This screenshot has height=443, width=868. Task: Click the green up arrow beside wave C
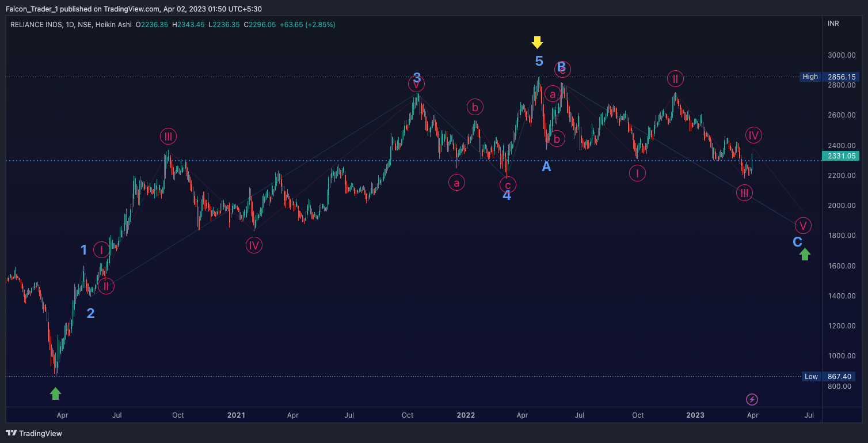(x=805, y=254)
